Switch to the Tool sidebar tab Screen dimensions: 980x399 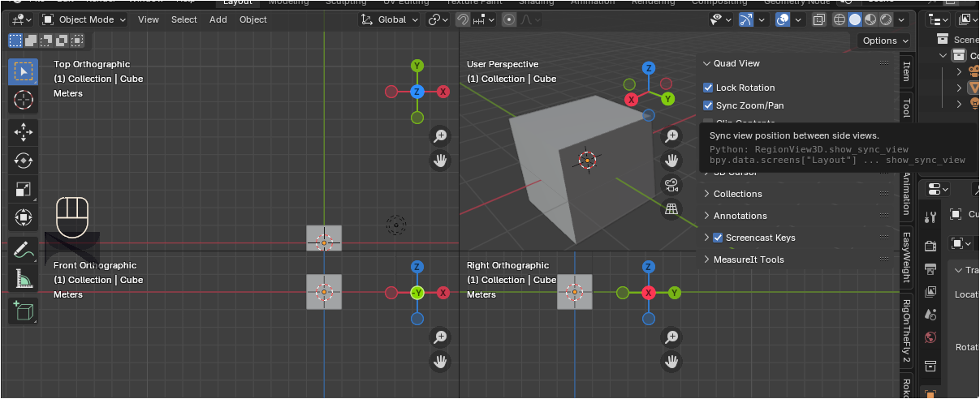(906, 108)
